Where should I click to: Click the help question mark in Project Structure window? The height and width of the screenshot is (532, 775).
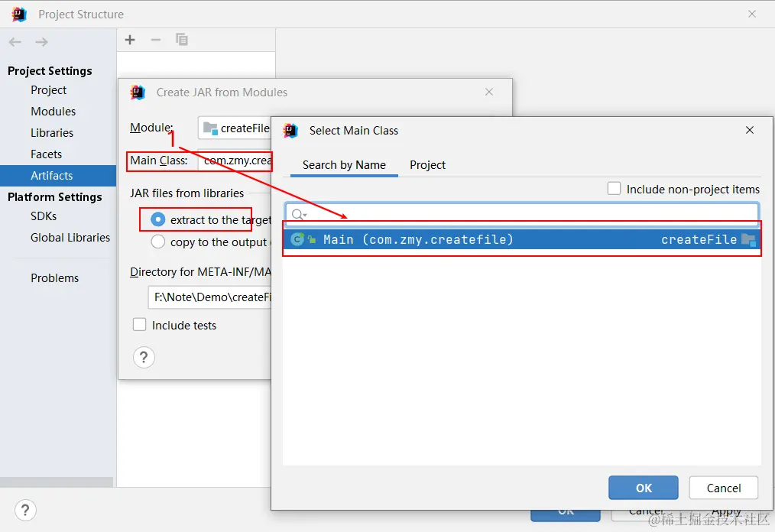(x=25, y=511)
